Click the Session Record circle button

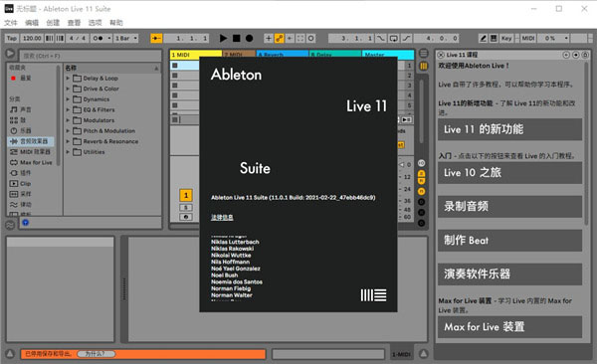(x=311, y=38)
